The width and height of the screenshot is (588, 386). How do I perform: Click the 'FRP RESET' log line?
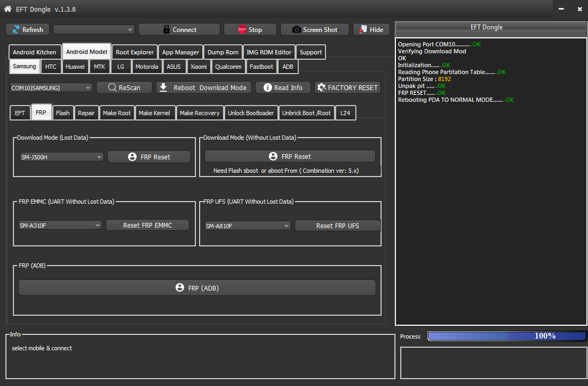[422, 93]
